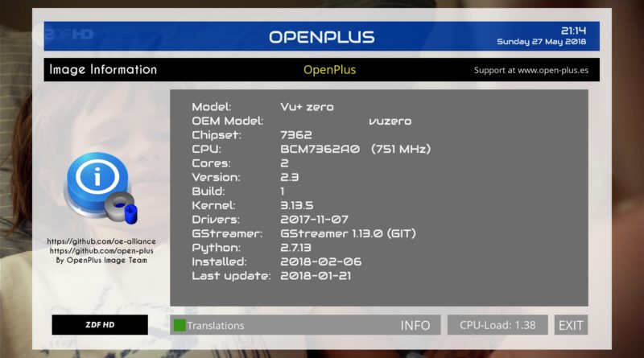Click the ZDF HD channel label
644x358 pixels.
tap(100, 325)
